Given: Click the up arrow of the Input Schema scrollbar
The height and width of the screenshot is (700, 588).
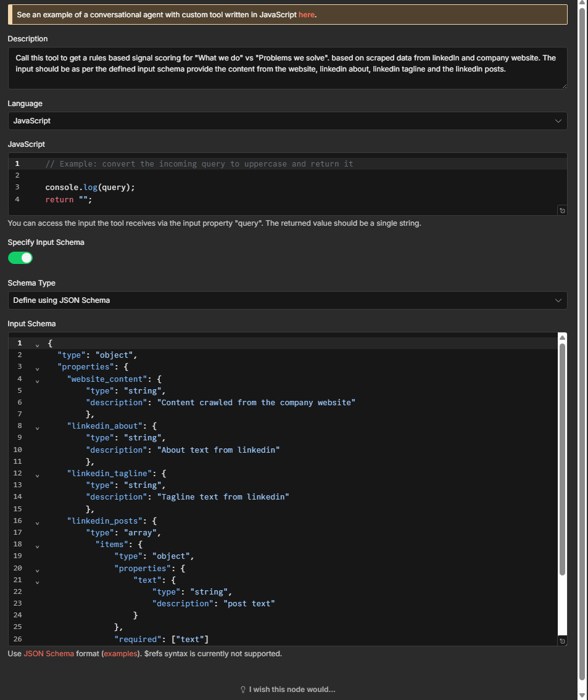Looking at the screenshot, I should 562,337.
